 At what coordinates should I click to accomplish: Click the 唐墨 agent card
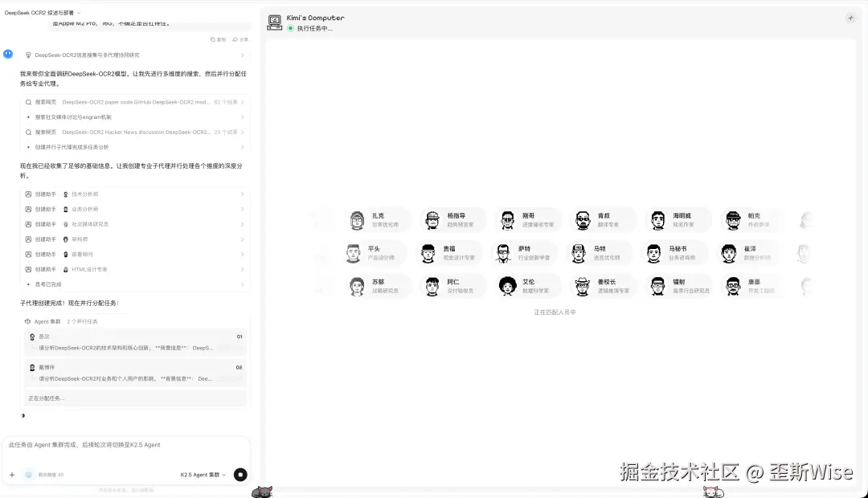point(754,286)
